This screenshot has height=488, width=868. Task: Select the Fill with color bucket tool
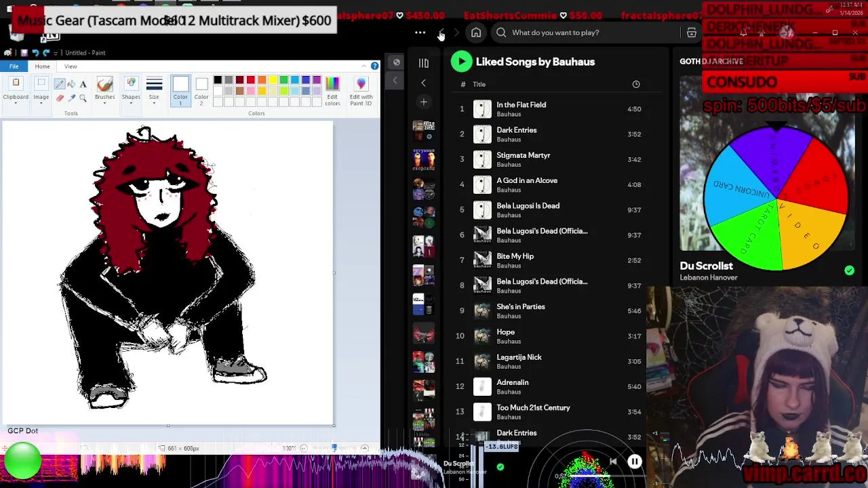[71, 84]
